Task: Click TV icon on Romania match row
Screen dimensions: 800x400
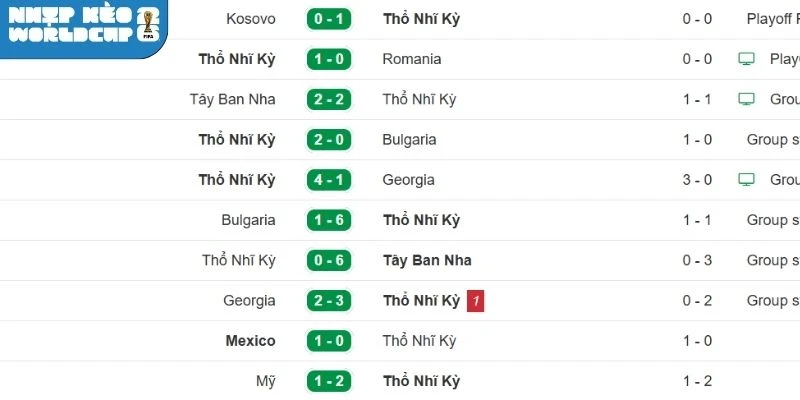Action: [745, 59]
